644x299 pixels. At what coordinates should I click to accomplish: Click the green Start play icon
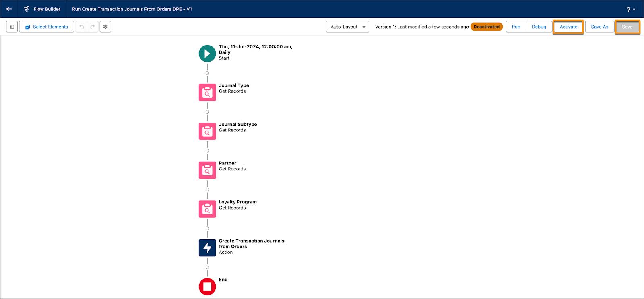[x=207, y=54]
